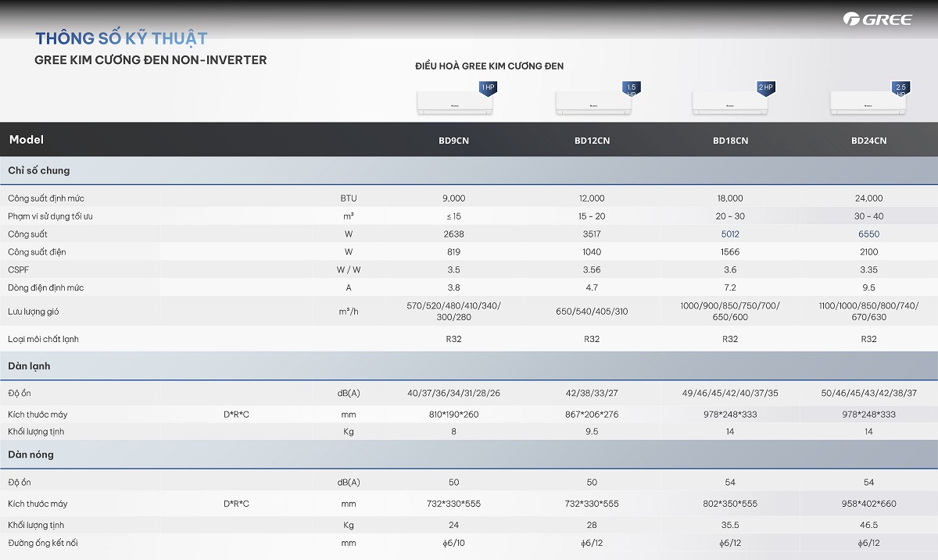
Task: Select the 1 HP badge icon
Action: coord(488,87)
